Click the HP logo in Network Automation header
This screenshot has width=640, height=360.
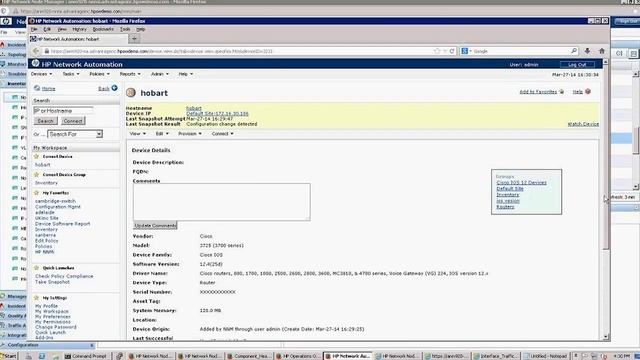(x=36, y=64)
